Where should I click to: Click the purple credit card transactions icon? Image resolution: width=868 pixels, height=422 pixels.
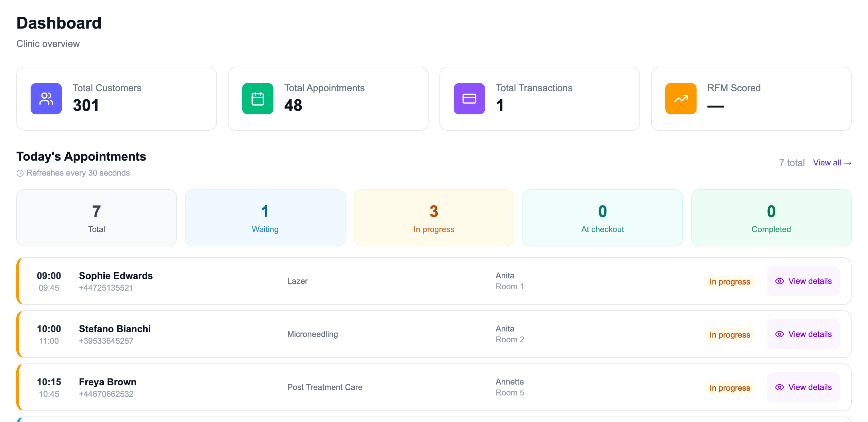pos(469,99)
